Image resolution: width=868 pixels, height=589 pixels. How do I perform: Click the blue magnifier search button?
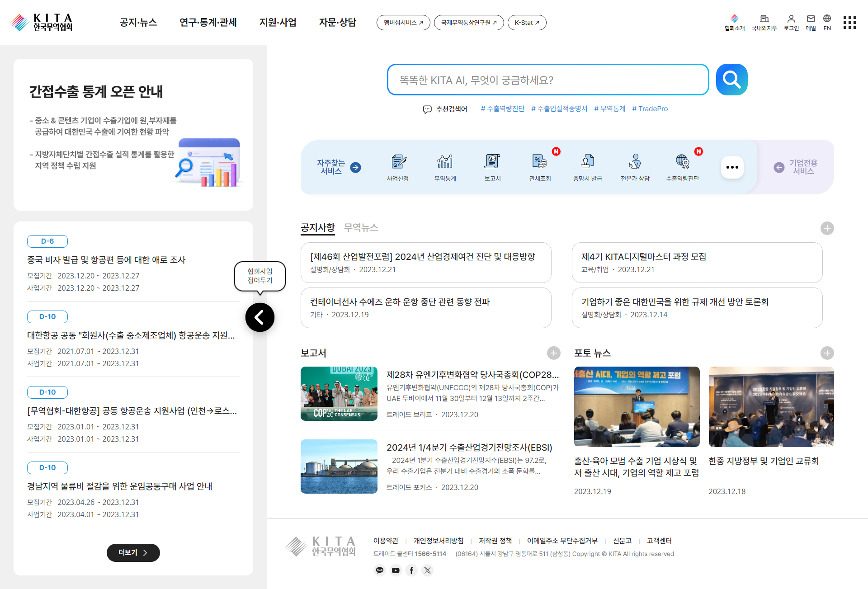click(x=731, y=80)
